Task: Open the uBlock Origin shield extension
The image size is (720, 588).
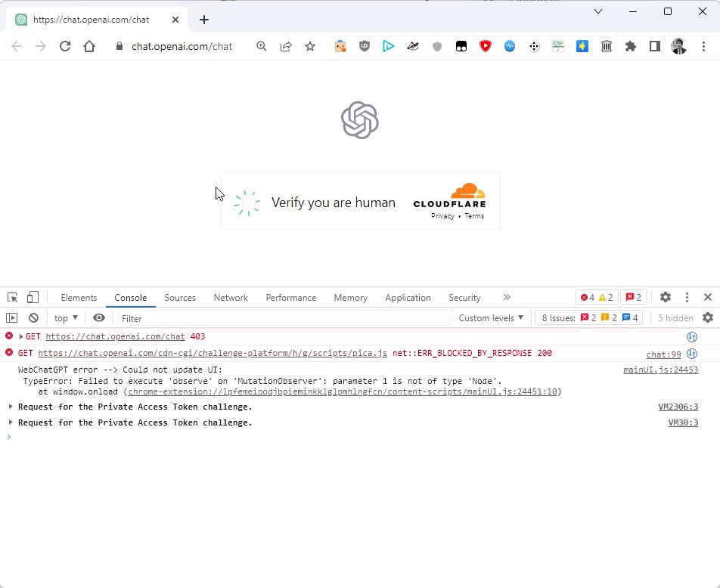Action: 364,46
